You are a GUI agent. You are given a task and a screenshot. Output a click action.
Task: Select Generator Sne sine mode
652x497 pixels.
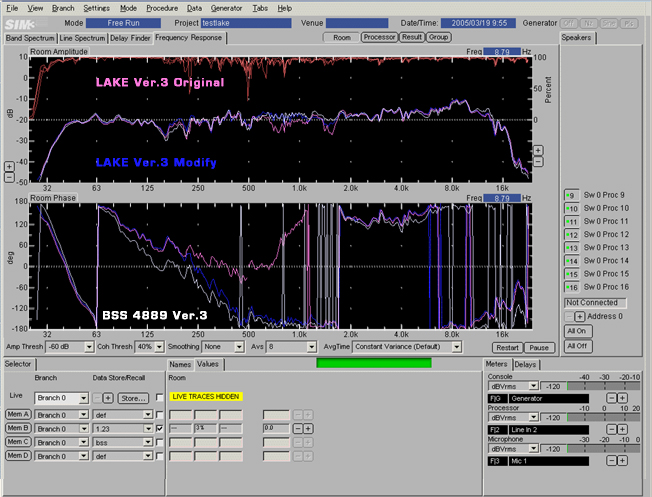pyautogui.click(x=608, y=23)
